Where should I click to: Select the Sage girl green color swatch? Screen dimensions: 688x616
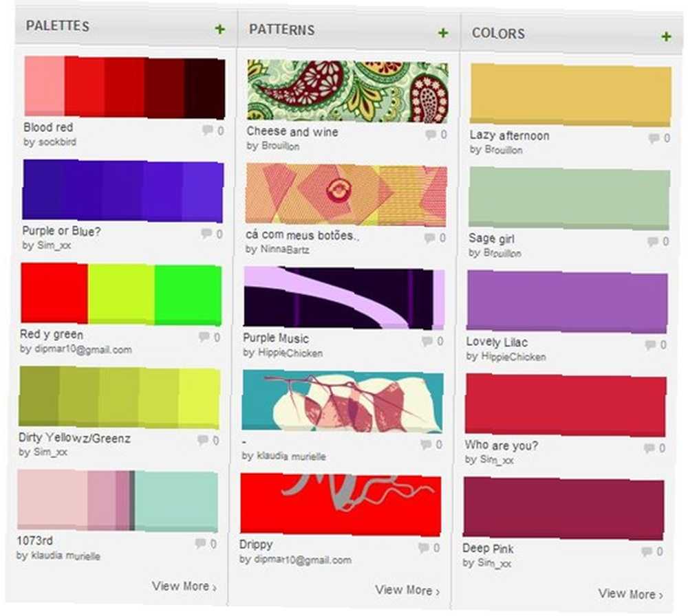pos(569,198)
